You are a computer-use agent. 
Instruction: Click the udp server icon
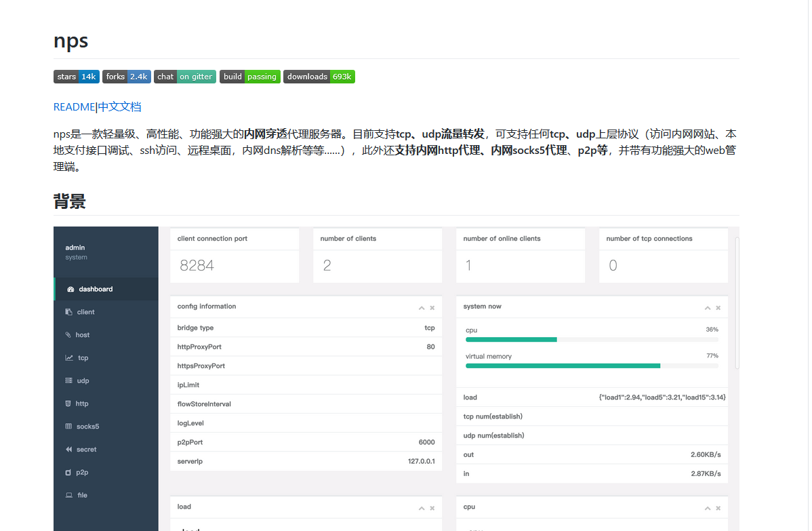point(68,380)
